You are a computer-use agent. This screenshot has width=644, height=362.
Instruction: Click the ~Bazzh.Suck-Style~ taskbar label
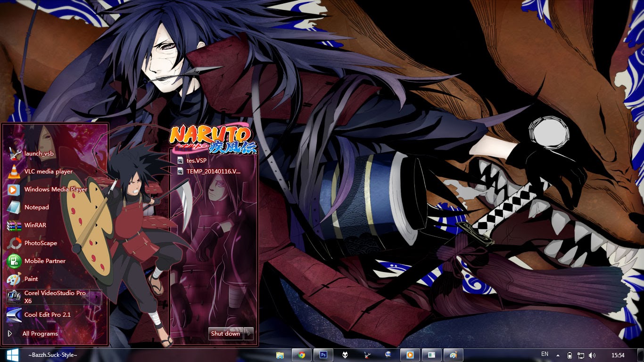pyautogui.click(x=52, y=355)
